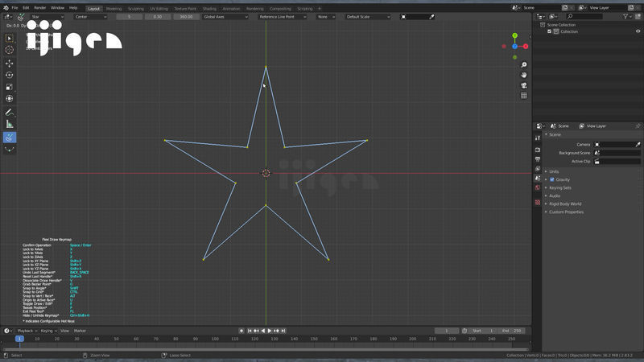This screenshot has height=362, width=644.
Task: Open the None dropdown in tool header
Action: coord(326,17)
